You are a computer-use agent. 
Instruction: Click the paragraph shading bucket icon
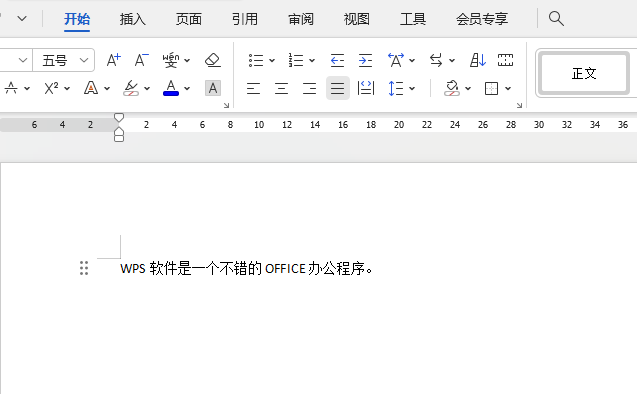[452, 88]
